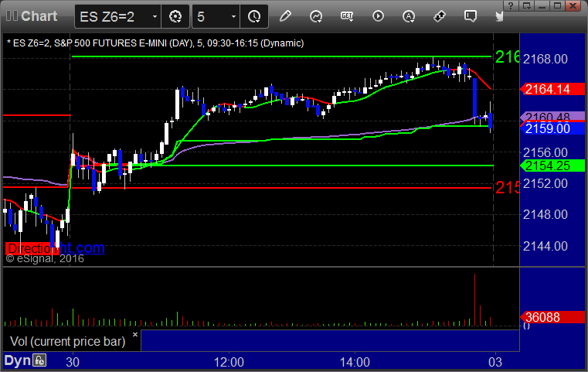Click the 2164.14 red price marker
This screenshot has height=372, width=588.
552,90
